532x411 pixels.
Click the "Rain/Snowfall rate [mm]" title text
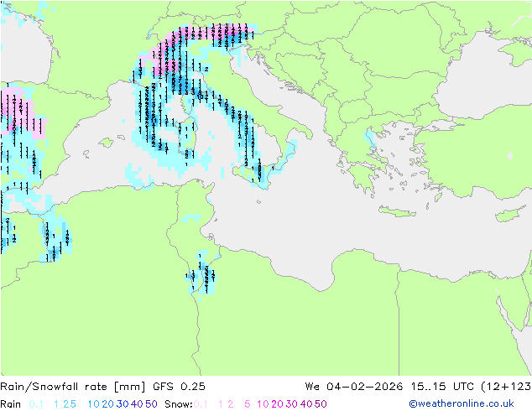pyautogui.click(x=73, y=387)
